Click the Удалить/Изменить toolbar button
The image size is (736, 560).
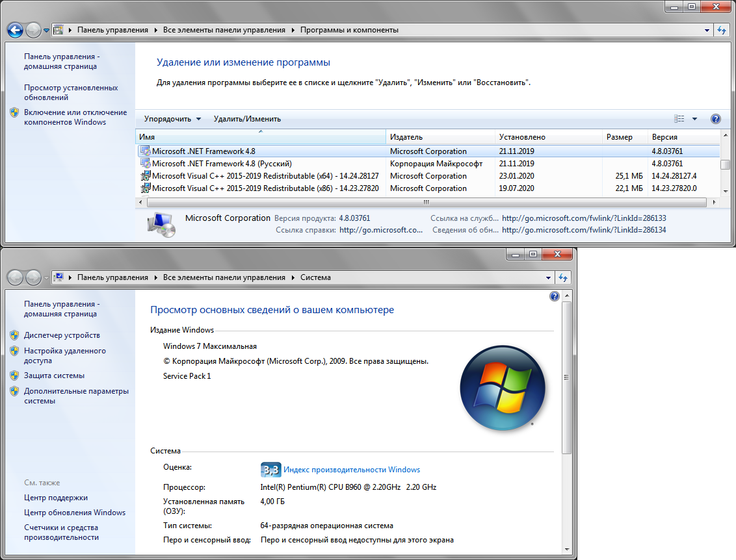[247, 119]
